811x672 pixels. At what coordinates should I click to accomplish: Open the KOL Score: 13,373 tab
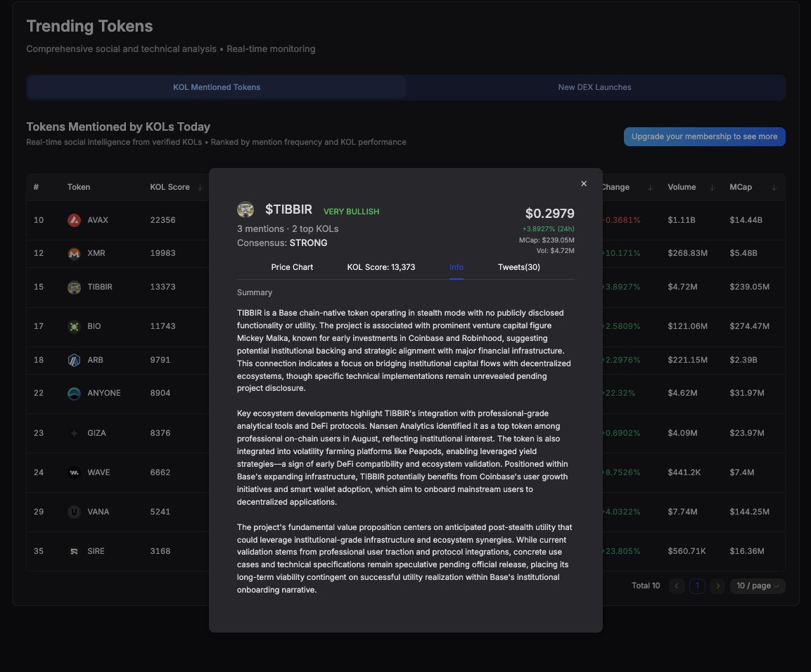pos(381,267)
